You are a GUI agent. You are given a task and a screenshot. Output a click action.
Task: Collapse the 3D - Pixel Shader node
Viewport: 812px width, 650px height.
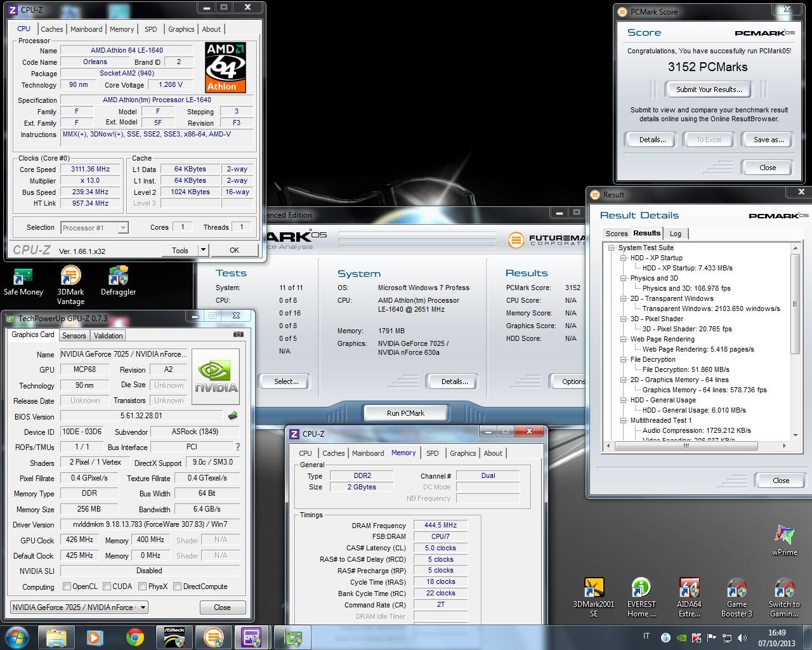point(624,319)
